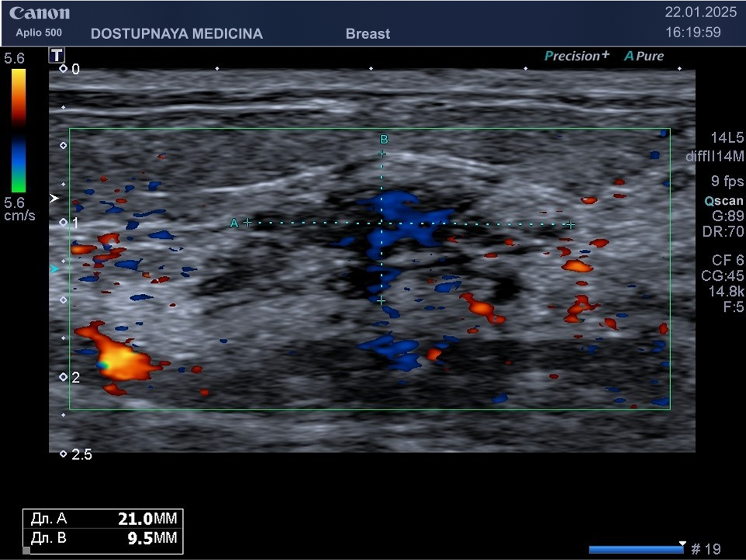Click the color Doppler velocity scale bar
746x560 pixels.
click(18, 130)
